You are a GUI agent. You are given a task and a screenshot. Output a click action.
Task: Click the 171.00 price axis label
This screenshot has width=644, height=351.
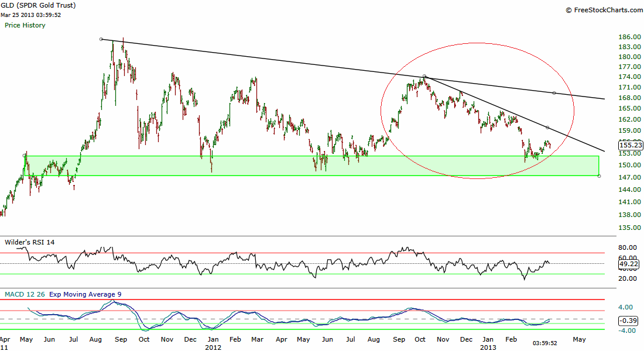629,87
